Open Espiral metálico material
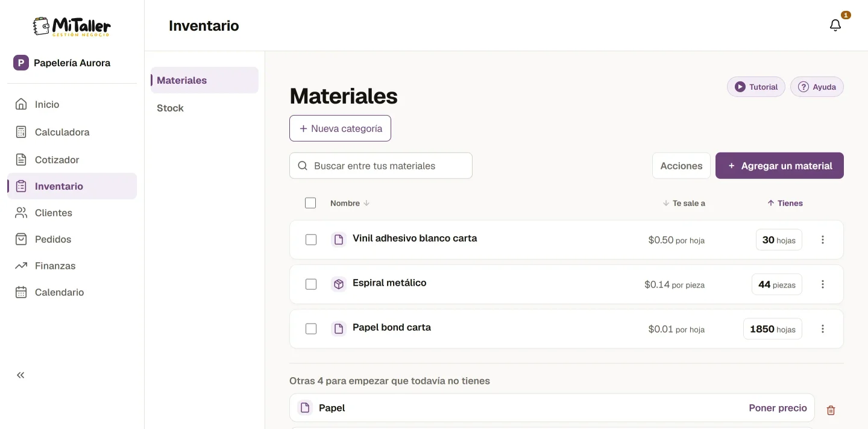 (389, 283)
